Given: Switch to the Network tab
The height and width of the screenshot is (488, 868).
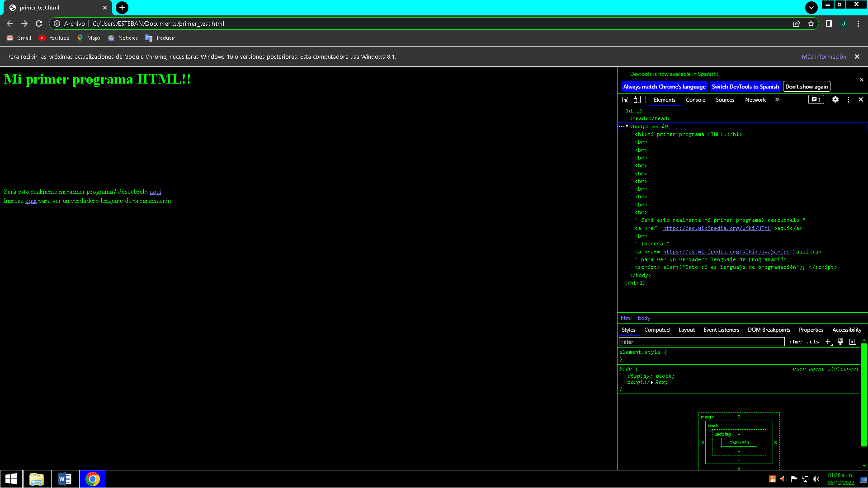Looking at the screenshot, I should (755, 100).
